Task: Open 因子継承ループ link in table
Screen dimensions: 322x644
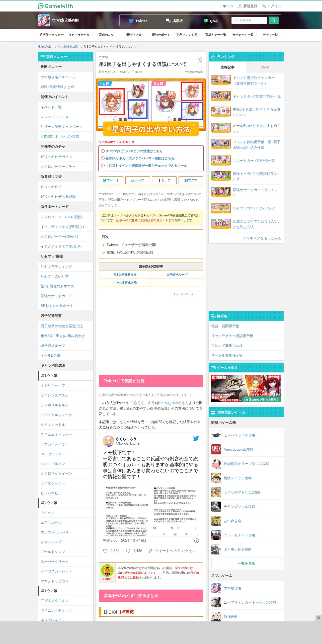Action: (x=177, y=275)
